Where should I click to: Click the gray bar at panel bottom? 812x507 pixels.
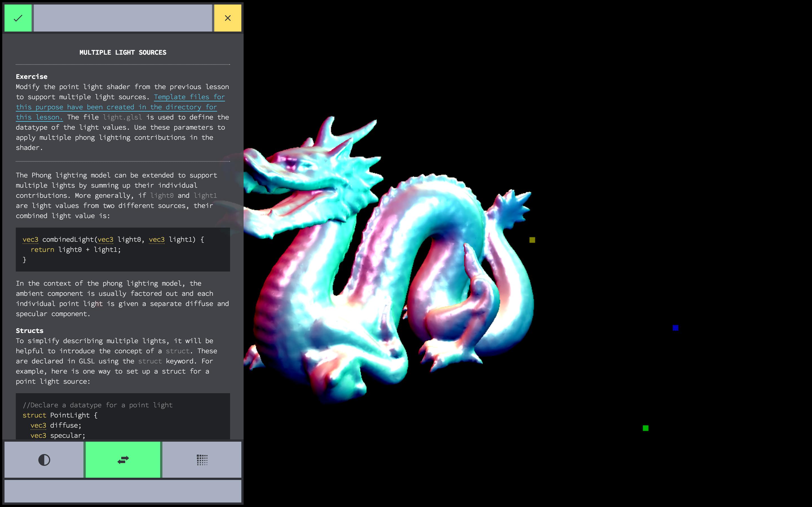tap(123, 491)
